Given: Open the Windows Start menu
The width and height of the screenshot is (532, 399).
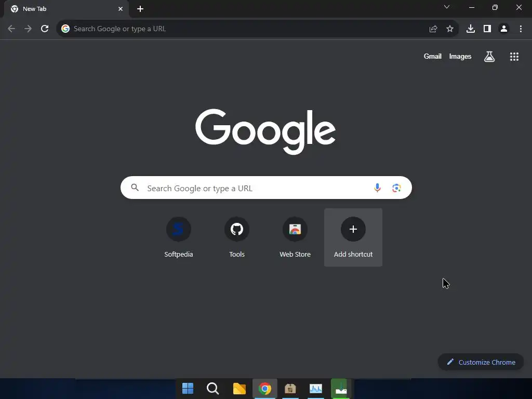Looking at the screenshot, I should (x=188, y=389).
